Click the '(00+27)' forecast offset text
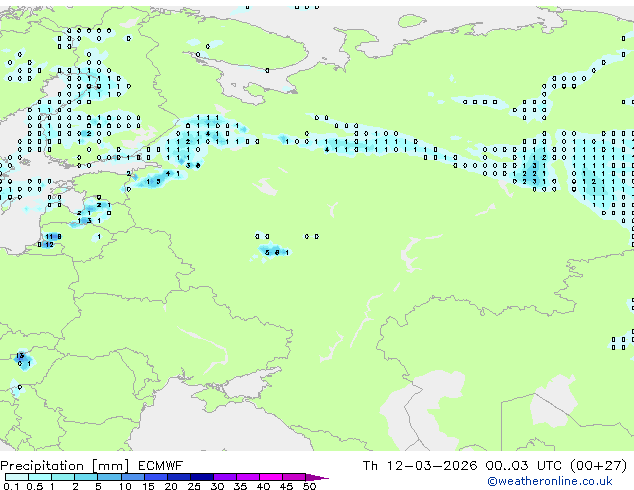The width and height of the screenshot is (634, 490). (598, 466)
